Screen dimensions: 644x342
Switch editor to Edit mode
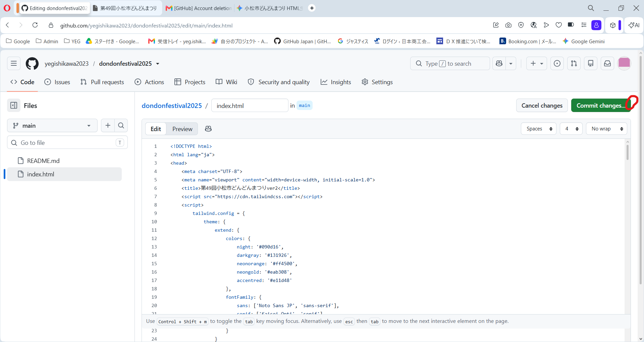156,129
